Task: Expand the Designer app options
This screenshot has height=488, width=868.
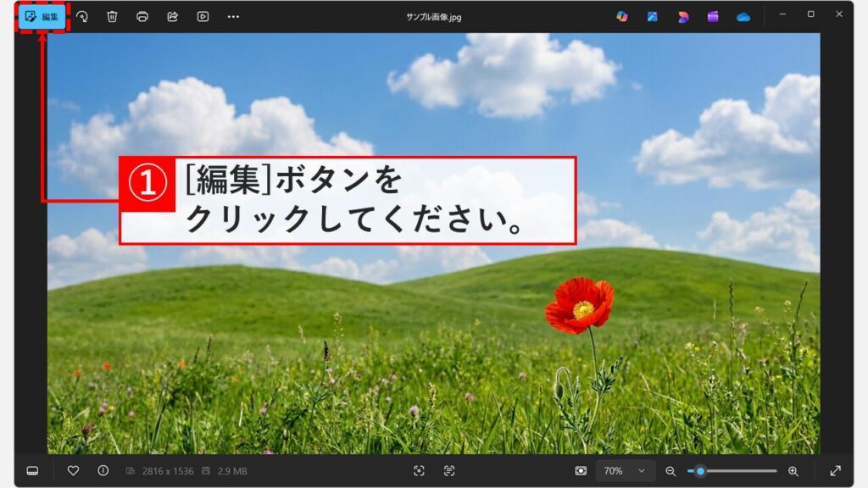Action: pos(682,15)
